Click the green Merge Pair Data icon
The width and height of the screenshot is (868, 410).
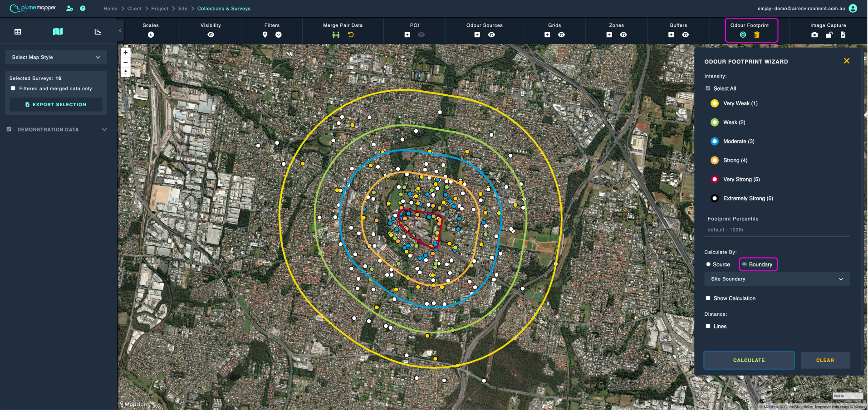[x=336, y=35]
